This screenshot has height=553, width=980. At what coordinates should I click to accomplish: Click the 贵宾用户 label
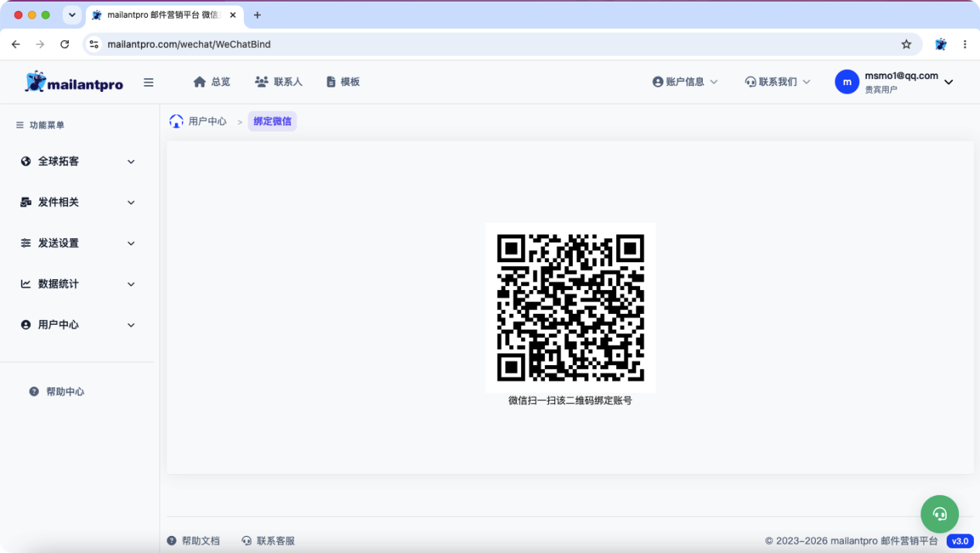point(881,90)
